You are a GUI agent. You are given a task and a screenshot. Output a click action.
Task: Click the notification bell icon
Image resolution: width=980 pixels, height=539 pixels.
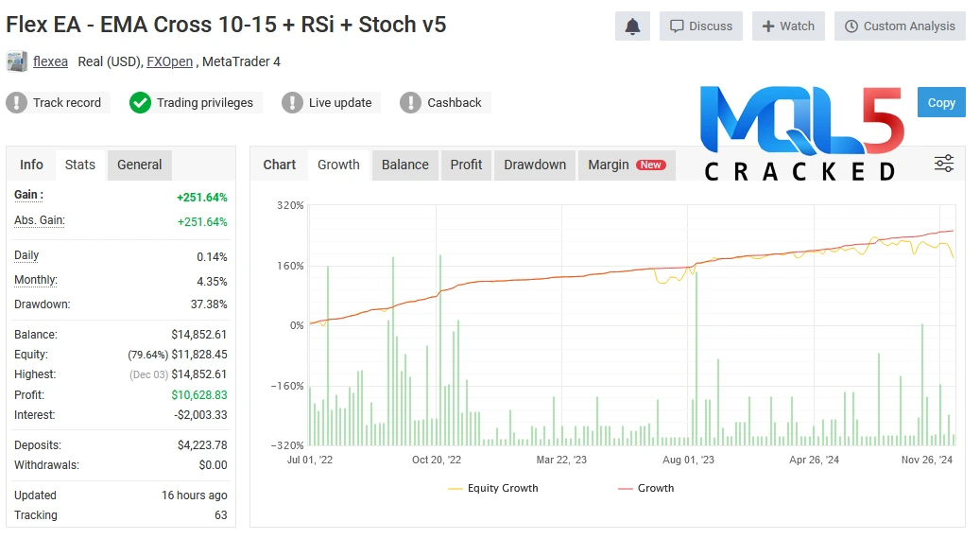[632, 26]
